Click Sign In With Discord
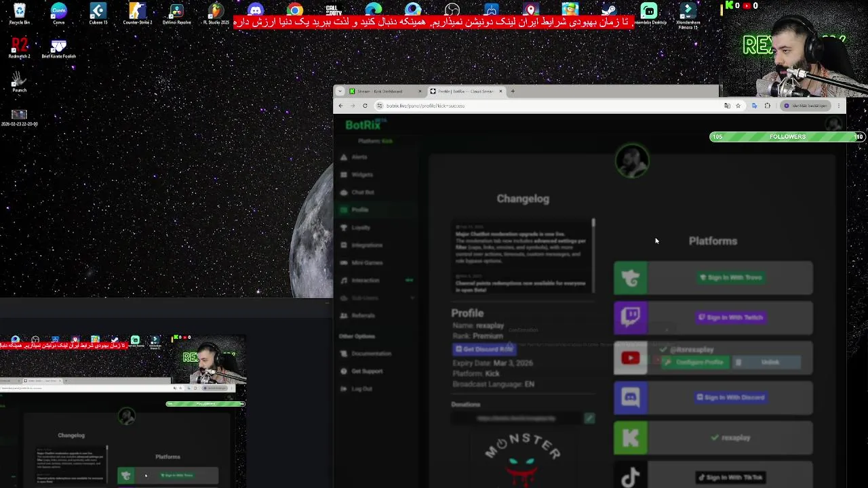Screen dimensions: 868x488 pyautogui.click(x=730, y=398)
